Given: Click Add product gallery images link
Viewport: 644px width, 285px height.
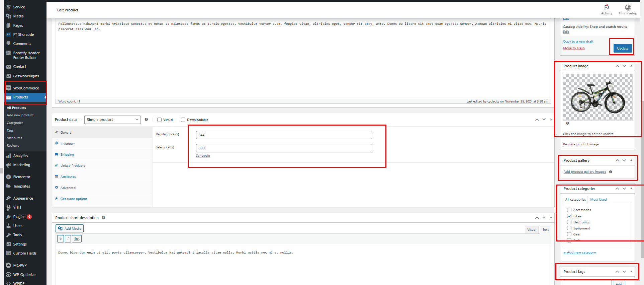Looking at the screenshot, I should point(585,172).
